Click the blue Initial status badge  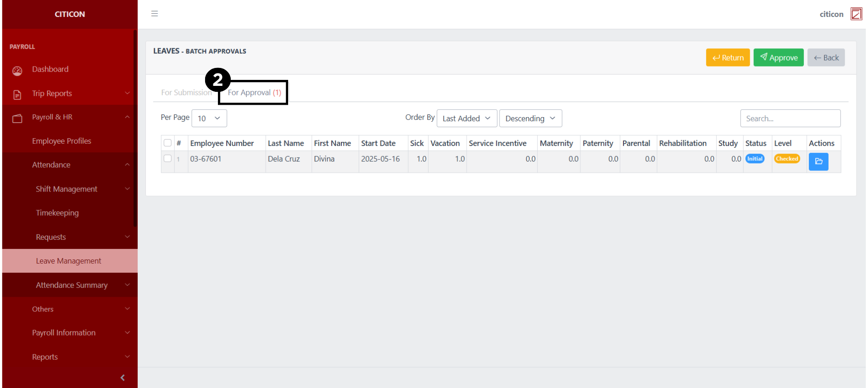[x=755, y=159]
